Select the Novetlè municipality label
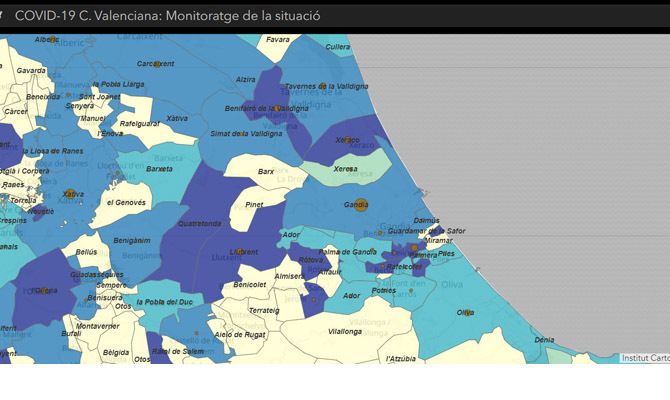This screenshot has width=670, height=400. point(41,212)
